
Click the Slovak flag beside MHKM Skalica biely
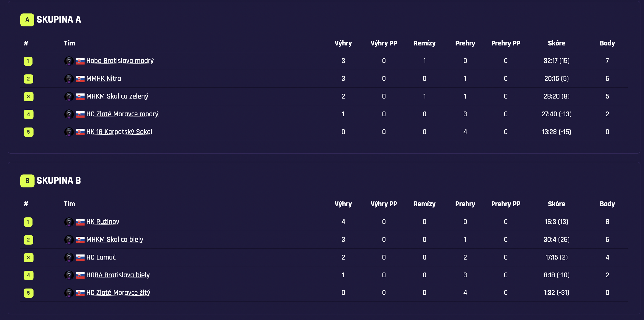pos(80,240)
